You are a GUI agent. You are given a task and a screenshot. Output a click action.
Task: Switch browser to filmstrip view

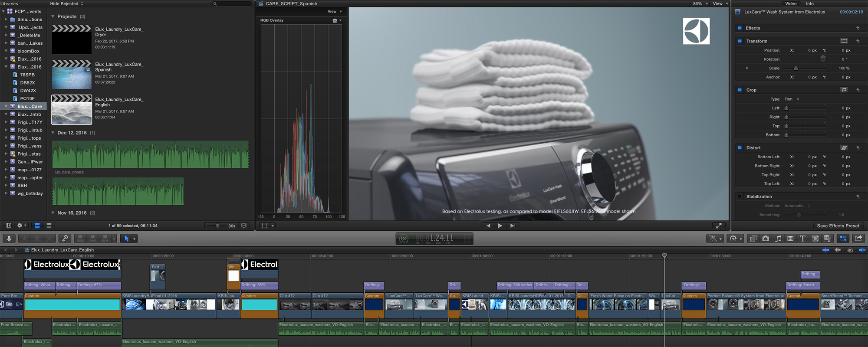[37, 226]
